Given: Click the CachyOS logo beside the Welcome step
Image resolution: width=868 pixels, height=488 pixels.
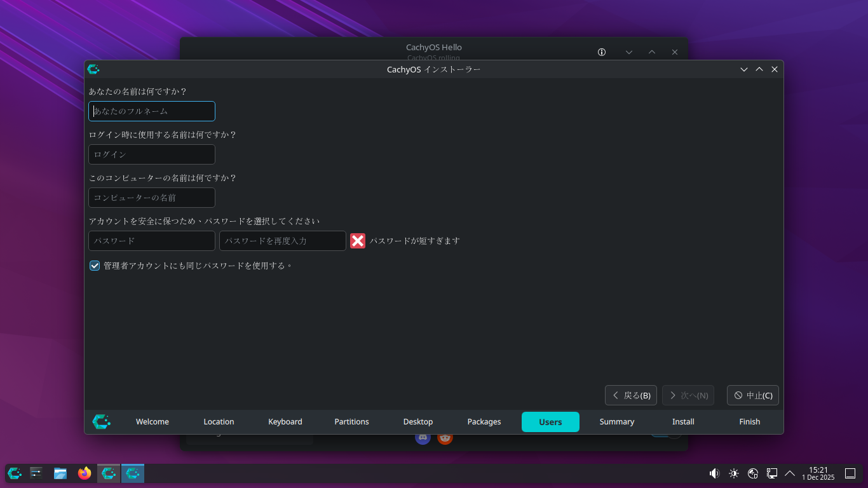Looking at the screenshot, I should [102, 421].
